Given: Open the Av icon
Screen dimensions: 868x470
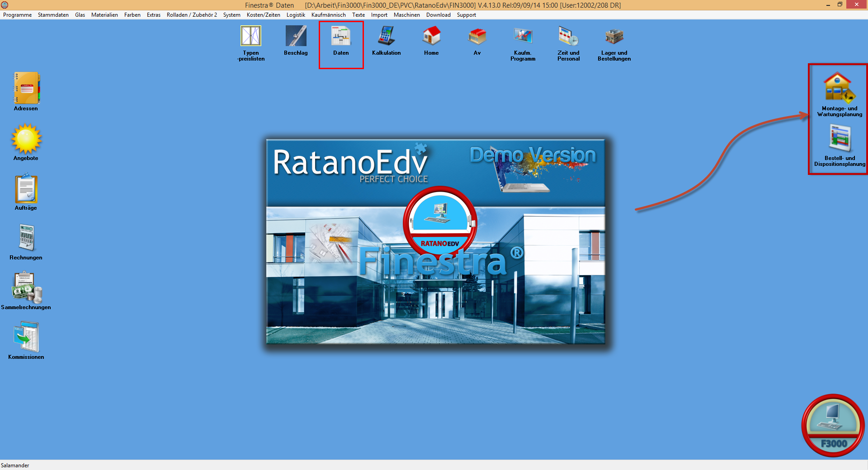Looking at the screenshot, I should (477, 36).
